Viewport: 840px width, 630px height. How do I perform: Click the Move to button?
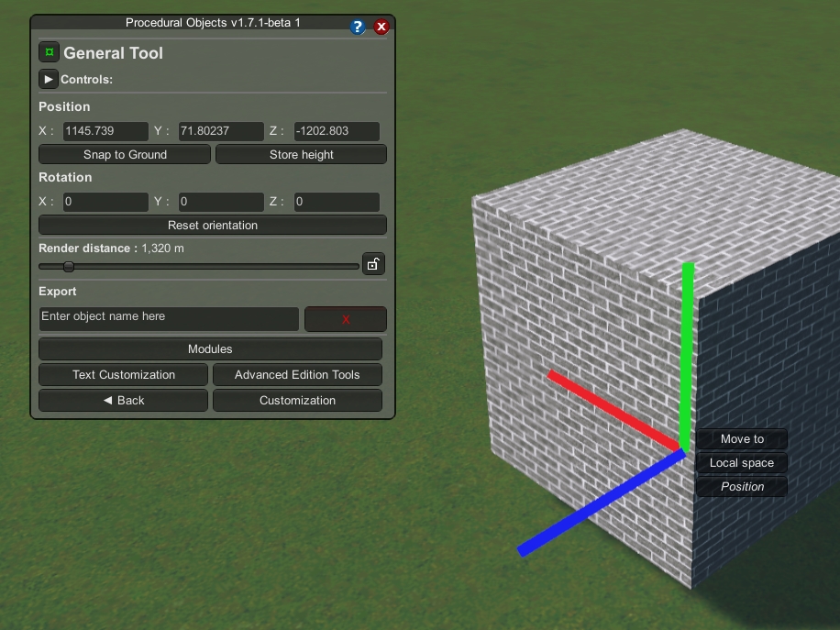coord(741,438)
